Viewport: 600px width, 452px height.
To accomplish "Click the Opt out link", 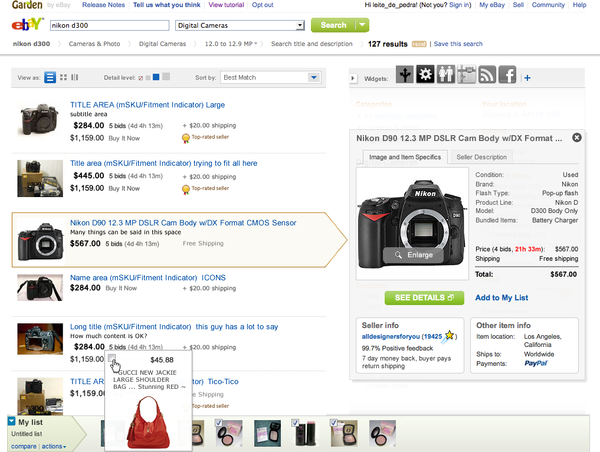I will click(x=262, y=5).
